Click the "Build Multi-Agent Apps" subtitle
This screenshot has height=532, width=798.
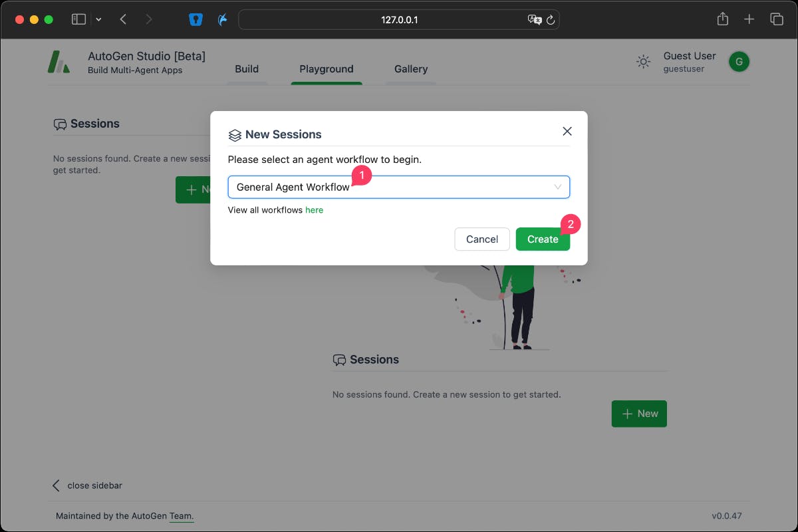135,70
